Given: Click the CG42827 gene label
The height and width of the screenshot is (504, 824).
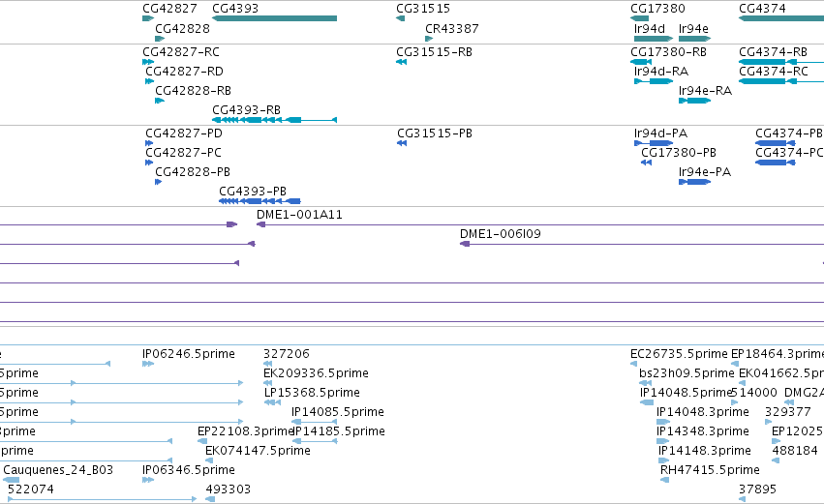Looking at the screenshot, I should tap(169, 9).
